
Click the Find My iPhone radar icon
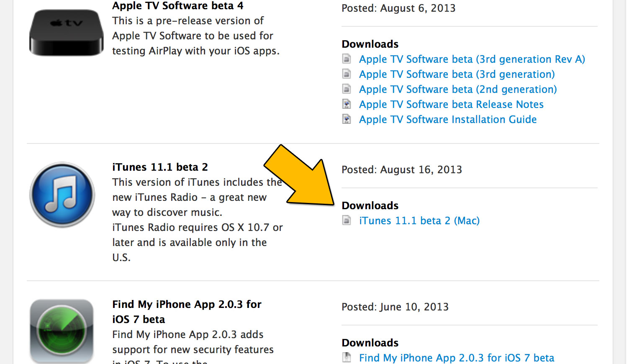point(62,331)
